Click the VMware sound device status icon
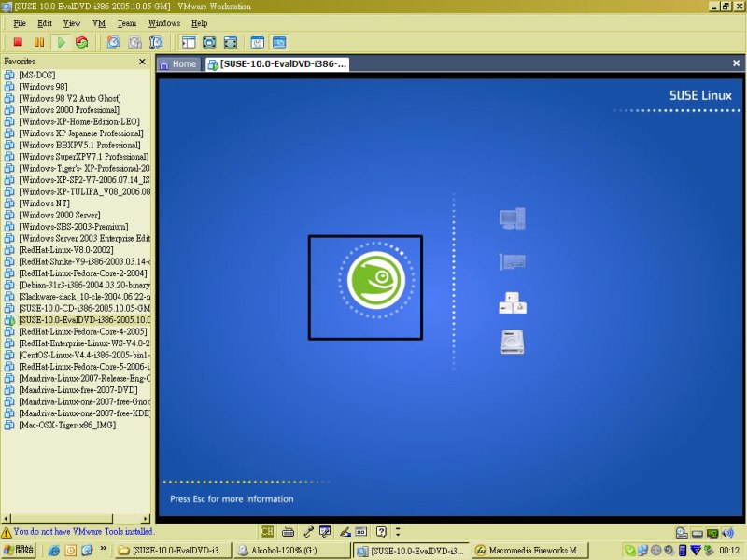 pos(727,533)
